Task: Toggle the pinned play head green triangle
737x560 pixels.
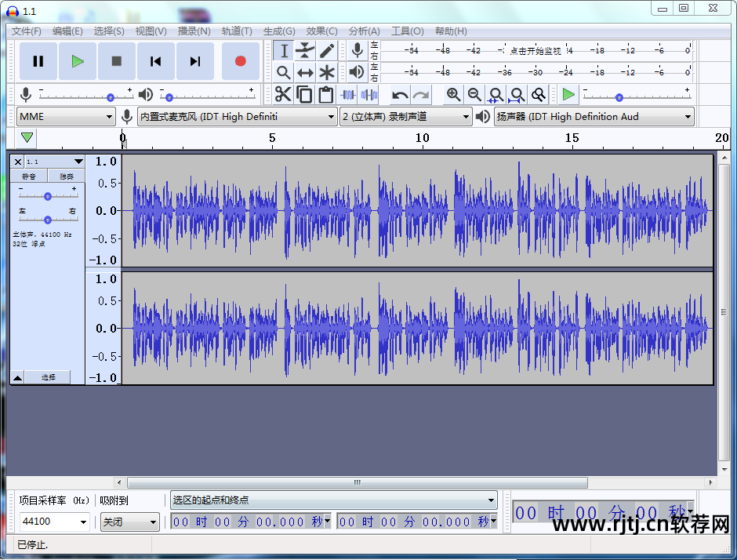Action: point(27,138)
